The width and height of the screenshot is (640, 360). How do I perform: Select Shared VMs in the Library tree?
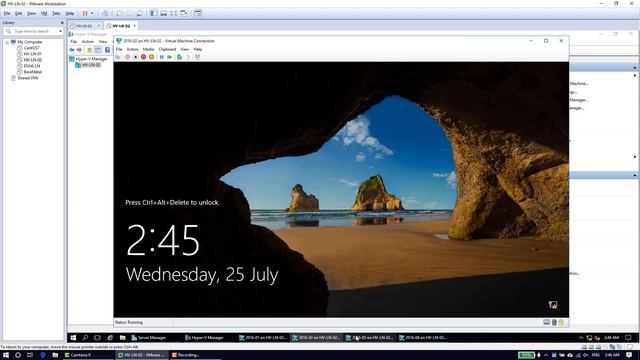pyautogui.click(x=27, y=78)
